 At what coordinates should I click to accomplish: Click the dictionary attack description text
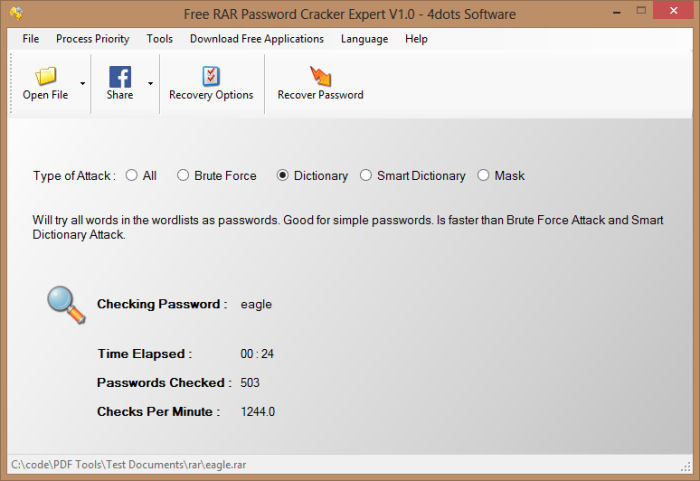(348, 227)
